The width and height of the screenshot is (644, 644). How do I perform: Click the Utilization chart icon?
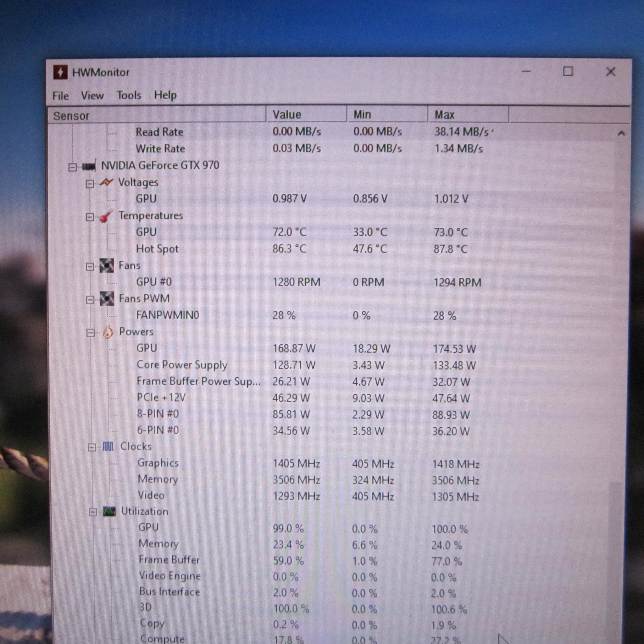tap(109, 511)
